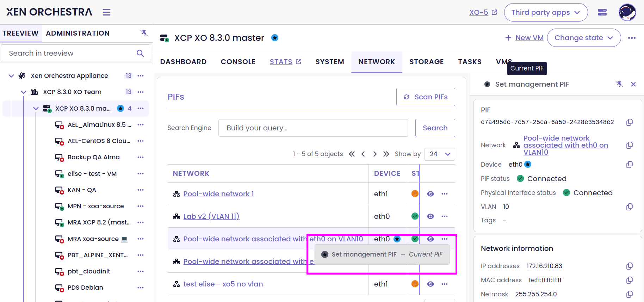Copy the PIF UUID
The width and height of the screenshot is (644, 302).
[630, 122]
